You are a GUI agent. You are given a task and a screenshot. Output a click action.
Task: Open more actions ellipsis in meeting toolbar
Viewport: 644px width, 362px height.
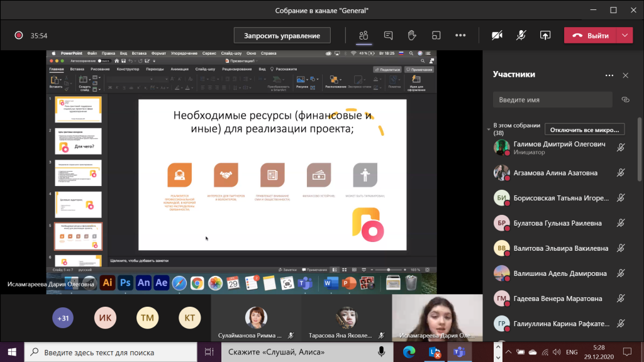[460, 35]
